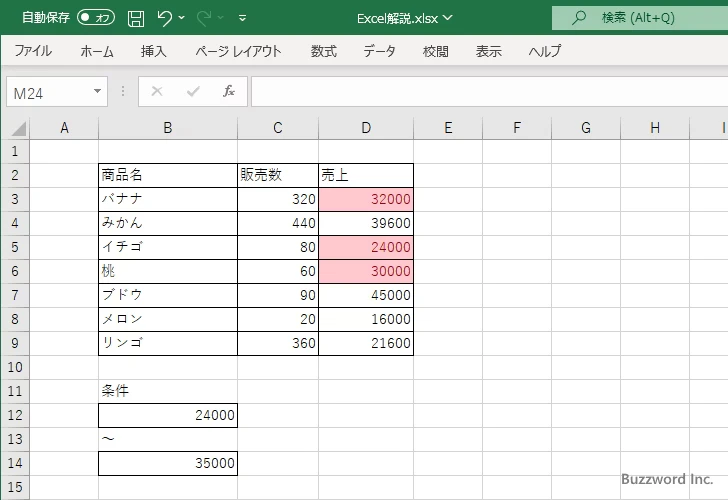Toggle the 自動保存 AutoSave switch
Viewport: 728px width, 500px height.
coord(96,18)
